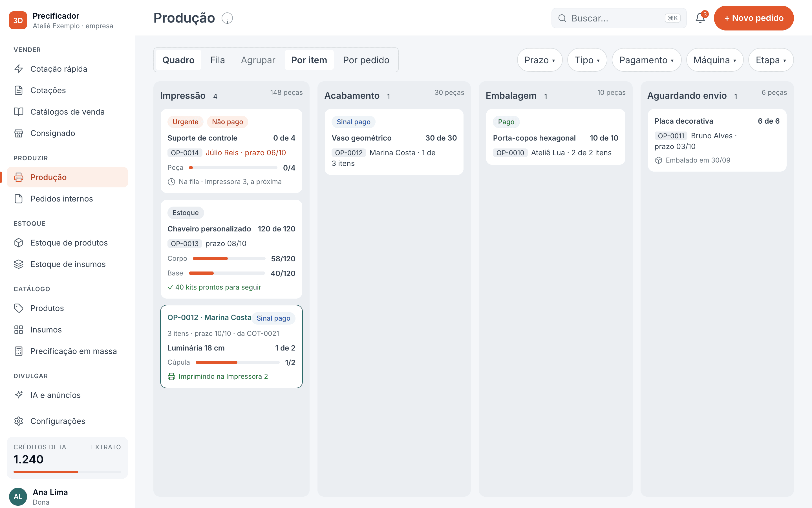Switch to Quadro view
The height and width of the screenshot is (508, 812).
point(178,60)
